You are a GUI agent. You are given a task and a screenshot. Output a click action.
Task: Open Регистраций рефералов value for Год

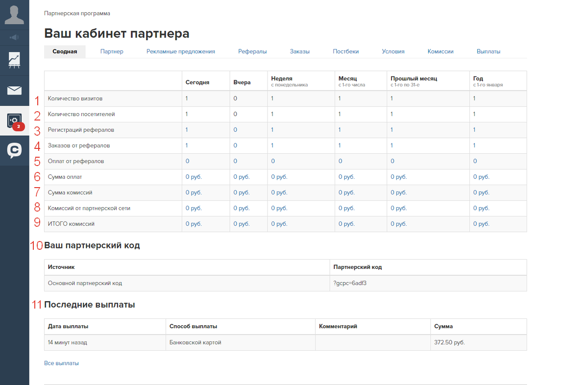point(474,130)
